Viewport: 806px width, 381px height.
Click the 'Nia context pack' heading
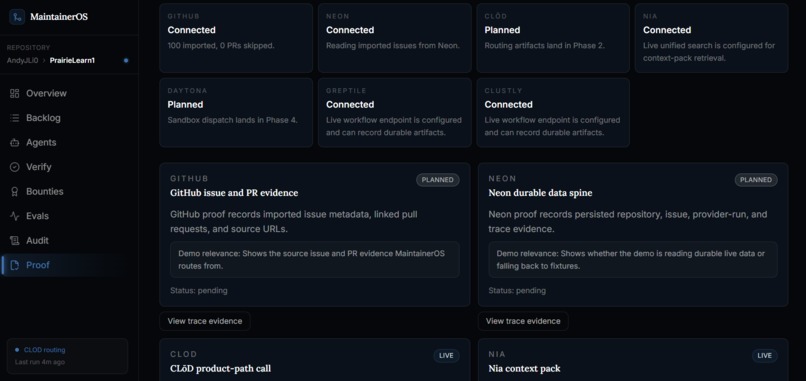point(524,369)
